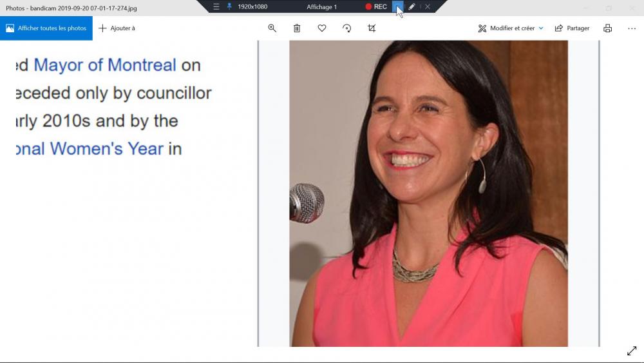Delete the photo with trash icon
644x363 pixels.
click(296, 28)
